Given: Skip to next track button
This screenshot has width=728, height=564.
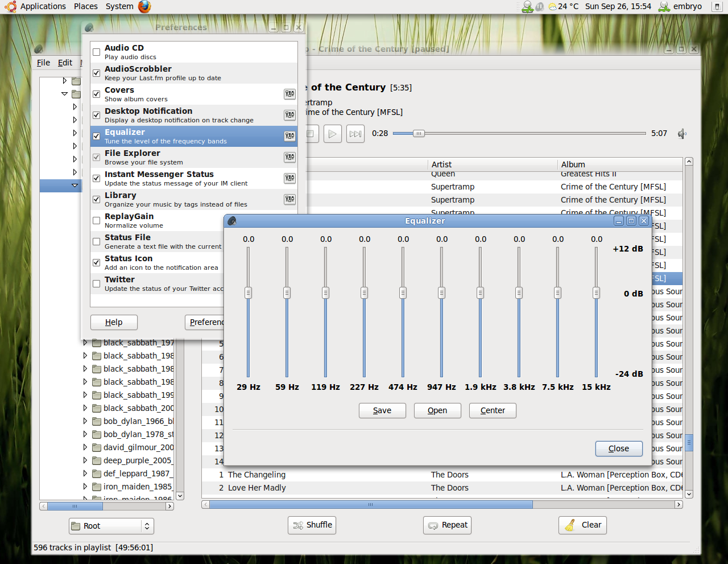Looking at the screenshot, I should coord(355,134).
